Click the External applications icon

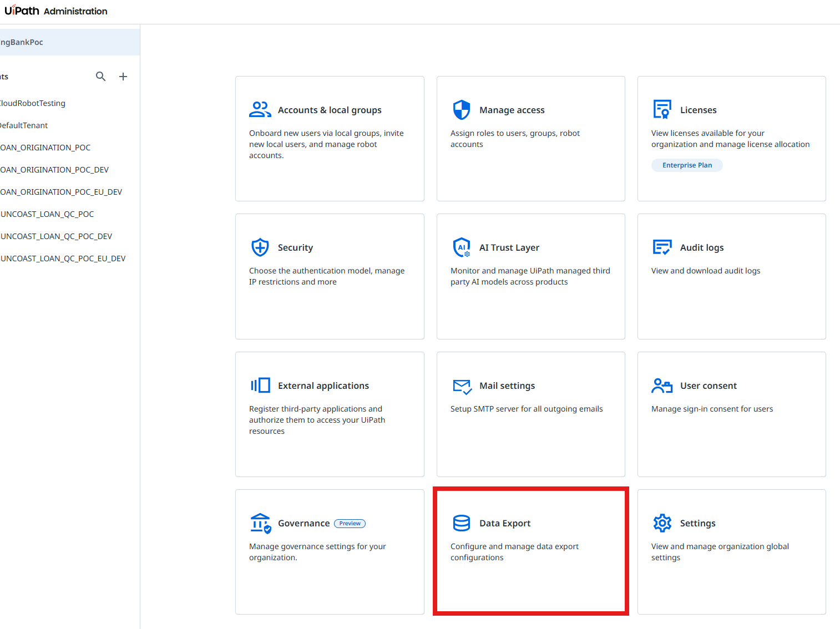[260, 385]
